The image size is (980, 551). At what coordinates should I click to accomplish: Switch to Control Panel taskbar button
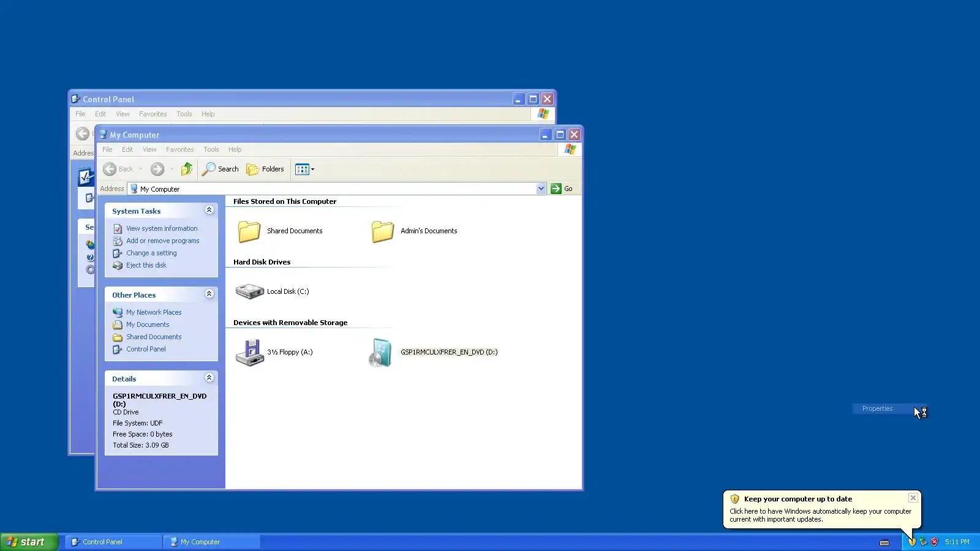(113, 542)
